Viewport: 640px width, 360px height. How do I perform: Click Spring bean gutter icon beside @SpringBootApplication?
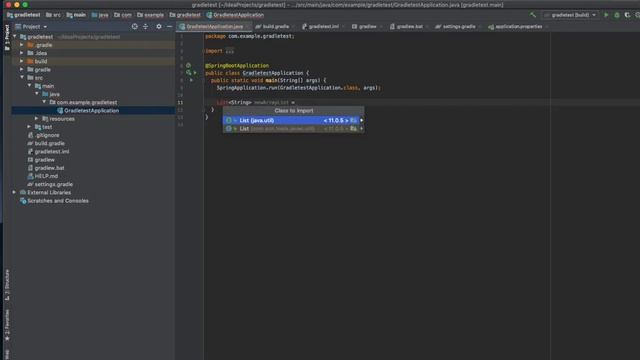188,65
